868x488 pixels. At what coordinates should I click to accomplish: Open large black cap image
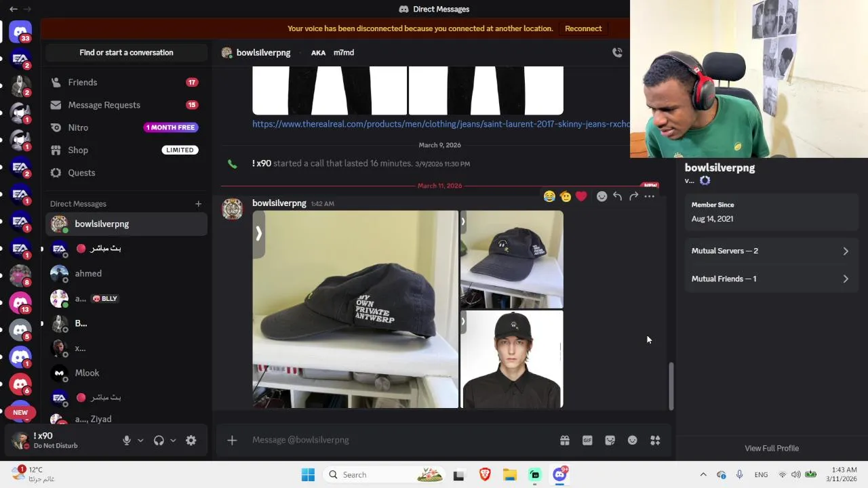(x=355, y=309)
